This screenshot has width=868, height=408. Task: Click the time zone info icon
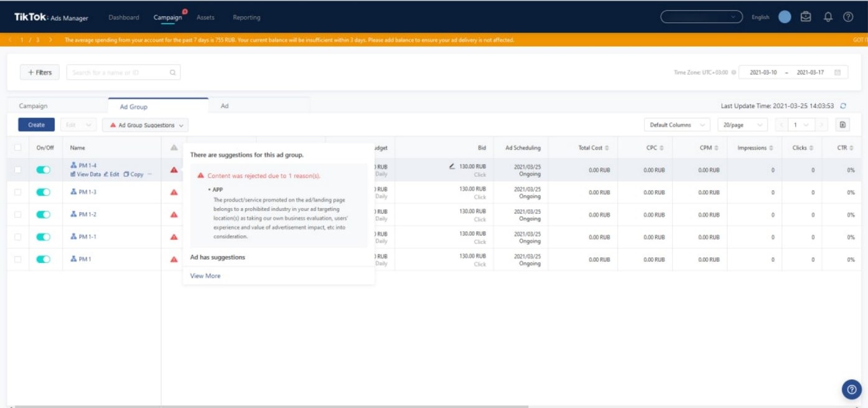734,72
